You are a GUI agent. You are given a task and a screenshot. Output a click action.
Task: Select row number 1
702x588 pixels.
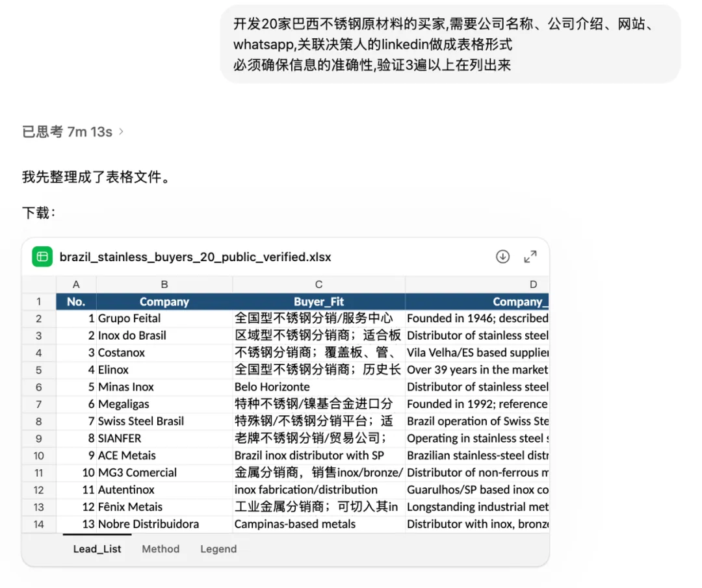tap(38, 301)
